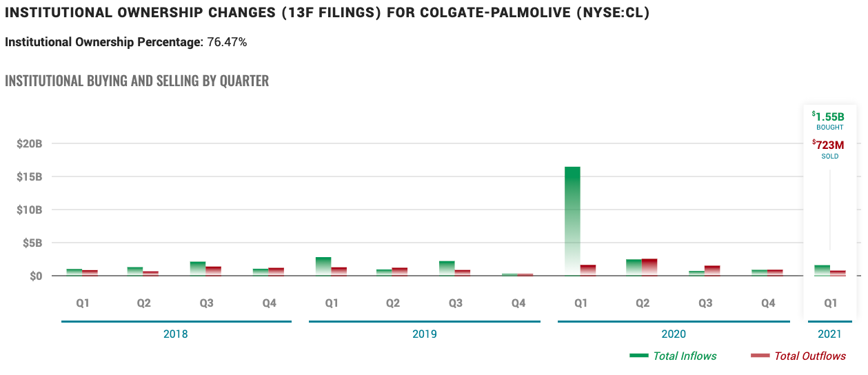
Task: Click the red Q4 2018 outflows bar
Action: tap(276, 272)
